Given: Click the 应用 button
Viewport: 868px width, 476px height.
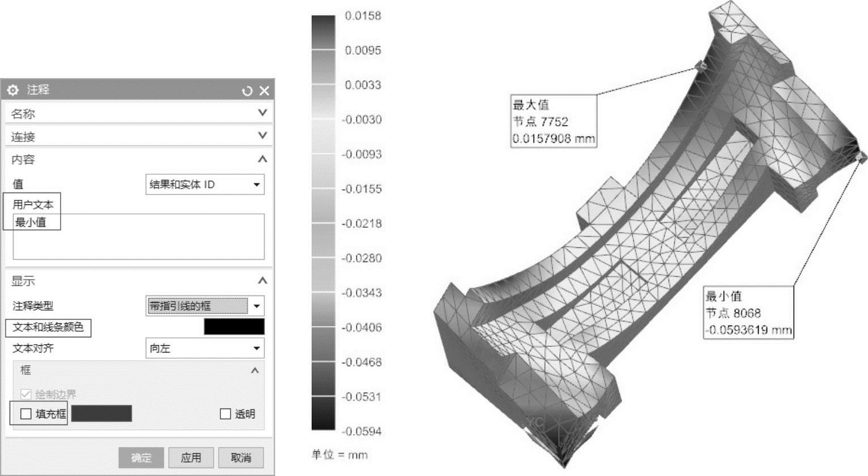Looking at the screenshot, I should (x=191, y=457).
